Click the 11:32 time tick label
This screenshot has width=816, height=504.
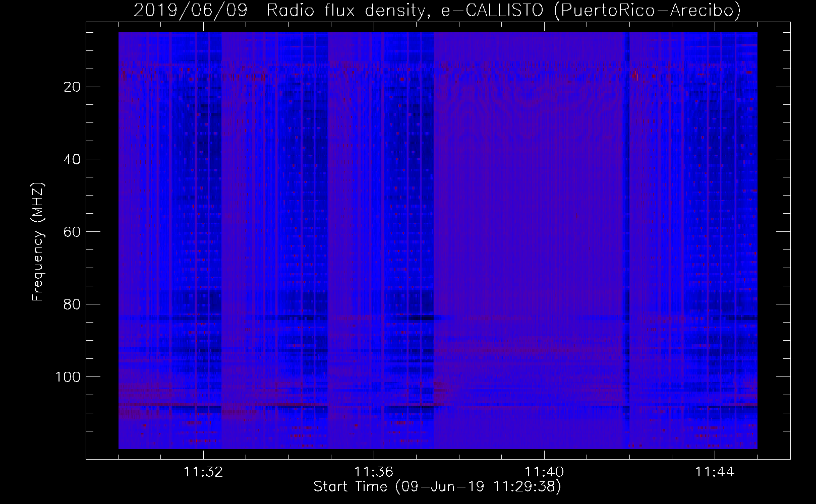[203, 472]
